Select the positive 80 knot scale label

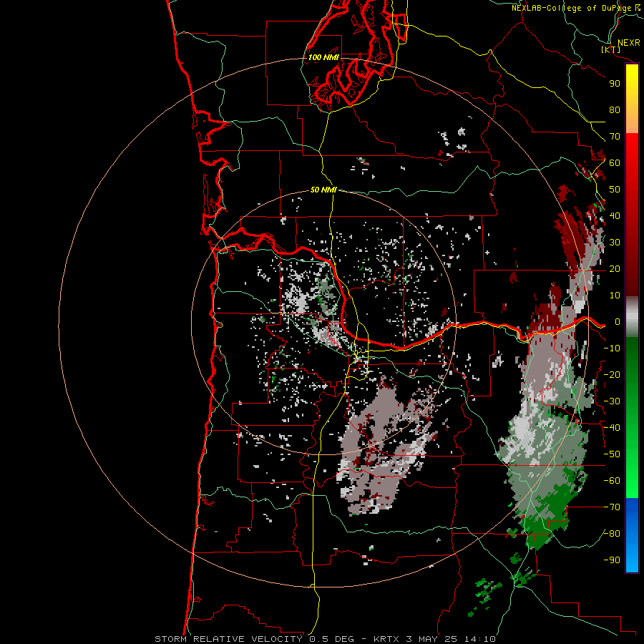click(x=615, y=110)
